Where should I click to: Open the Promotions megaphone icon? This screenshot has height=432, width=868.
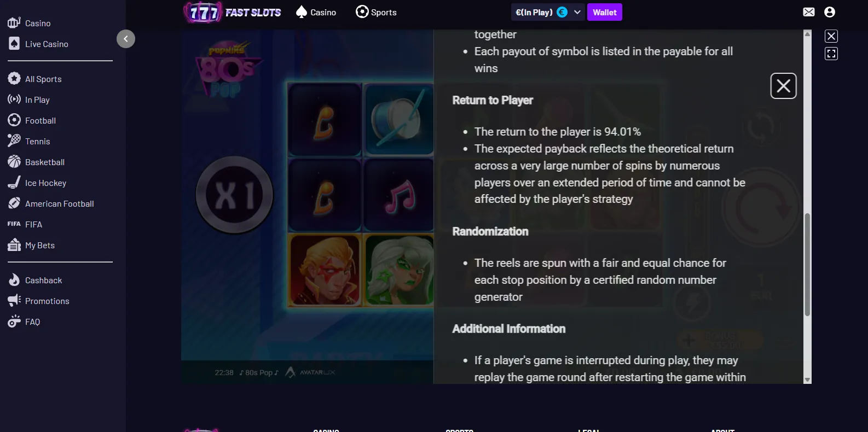tap(14, 301)
